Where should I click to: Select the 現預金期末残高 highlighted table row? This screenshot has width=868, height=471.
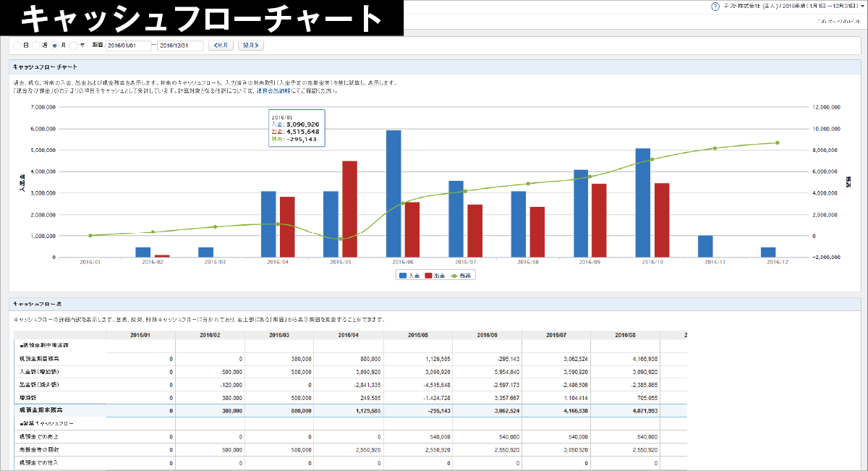click(350, 410)
